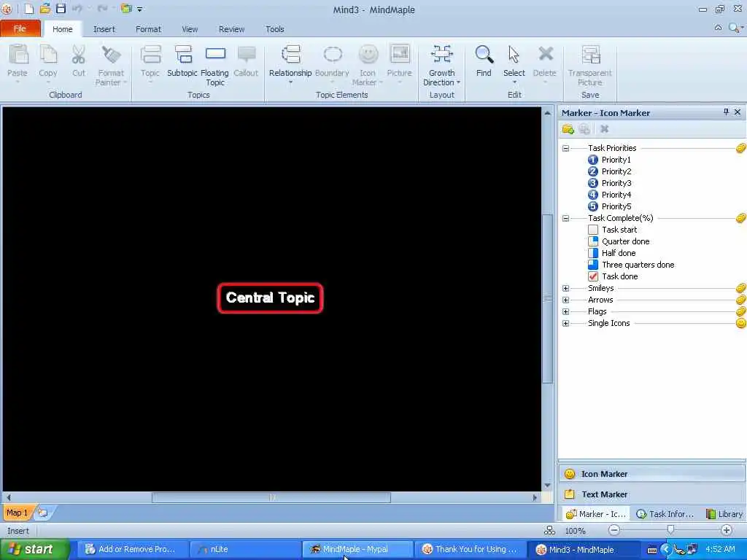The height and width of the screenshot is (560, 747).
Task: Open nLite from the taskbar
Action: (x=245, y=549)
